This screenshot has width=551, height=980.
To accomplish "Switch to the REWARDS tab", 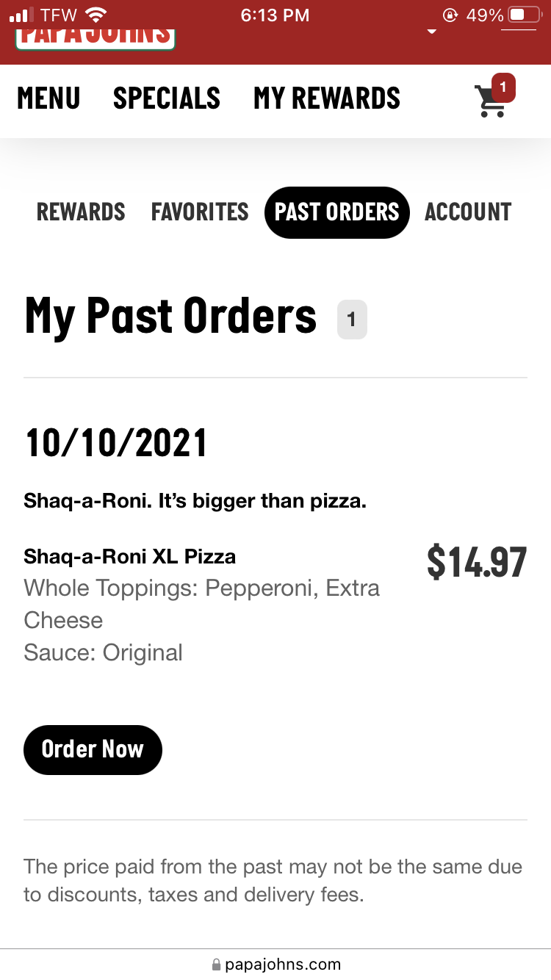I will [x=81, y=212].
